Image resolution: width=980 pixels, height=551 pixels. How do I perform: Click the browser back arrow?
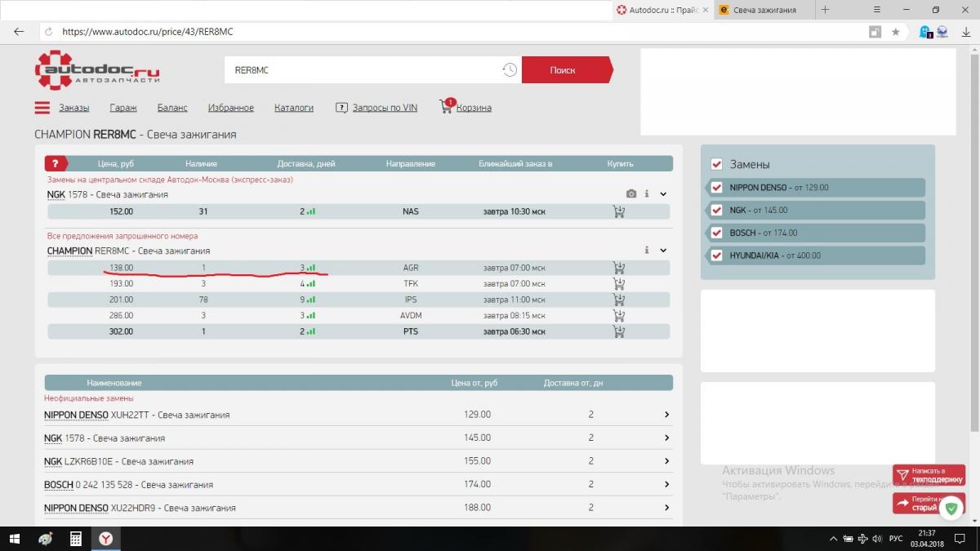coord(19,32)
